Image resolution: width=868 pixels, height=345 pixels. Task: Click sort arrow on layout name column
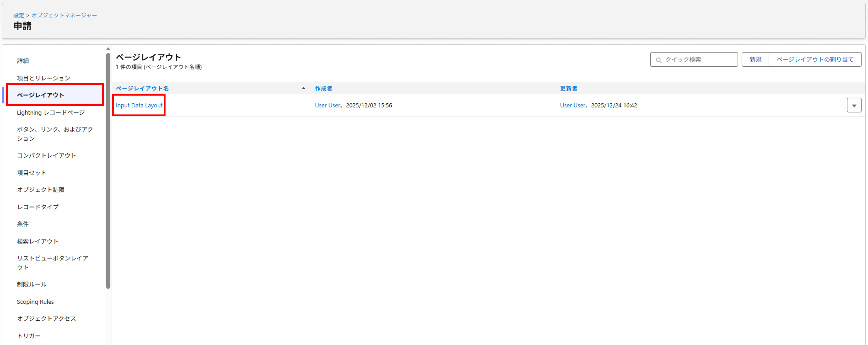click(x=303, y=88)
